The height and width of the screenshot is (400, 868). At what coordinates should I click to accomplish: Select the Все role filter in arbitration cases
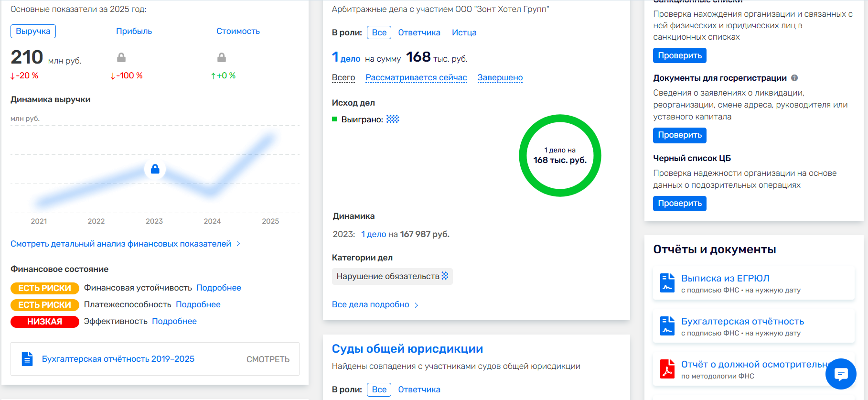point(379,32)
